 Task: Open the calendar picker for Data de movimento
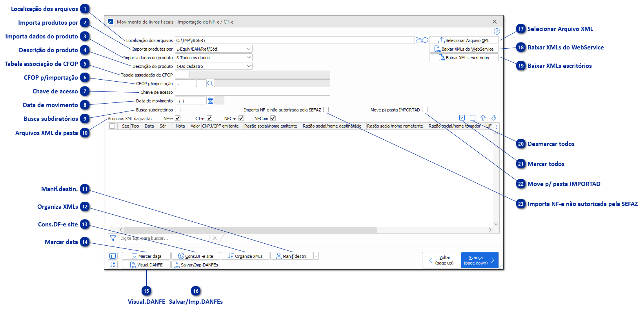pos(211,100)
